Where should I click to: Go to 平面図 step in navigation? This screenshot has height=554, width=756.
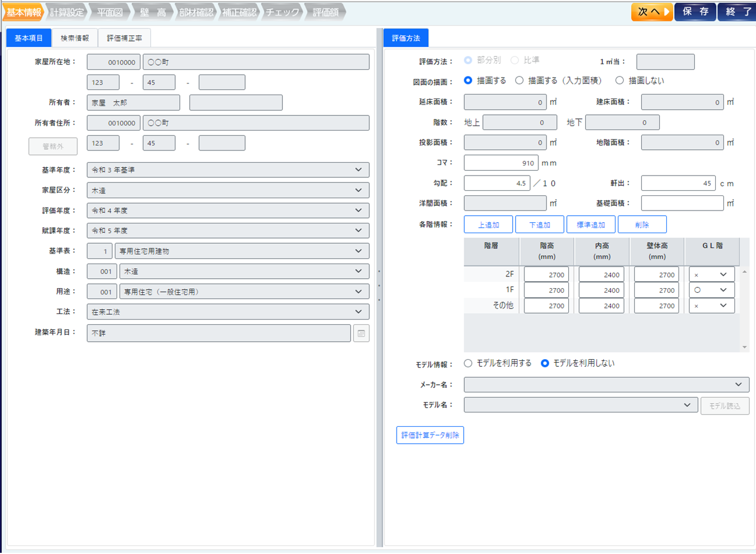109,12
